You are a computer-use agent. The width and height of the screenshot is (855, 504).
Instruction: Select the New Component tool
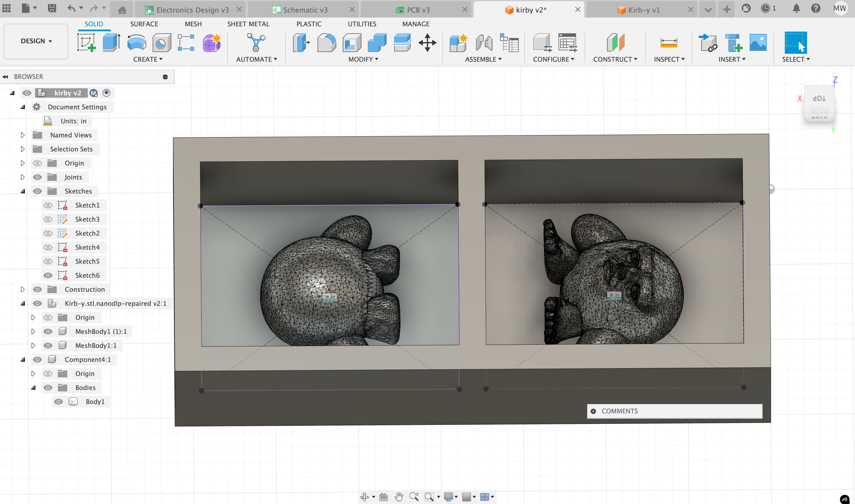(458, 43)
